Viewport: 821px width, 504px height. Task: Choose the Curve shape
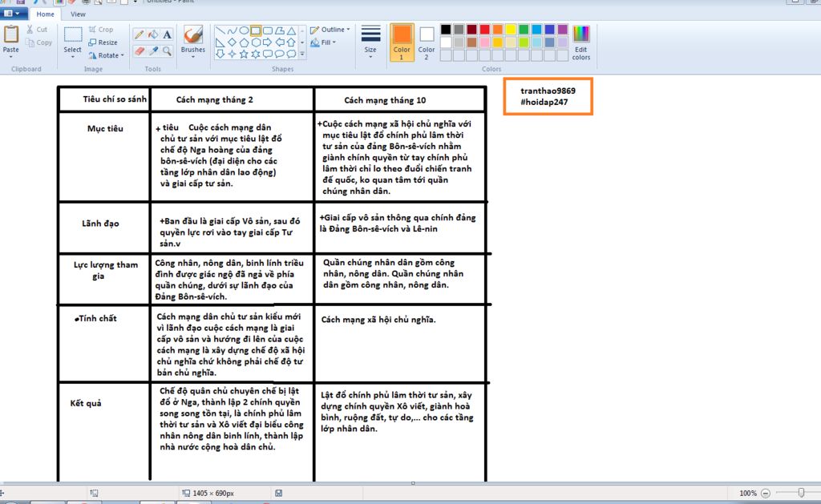(x=232, y=31)
